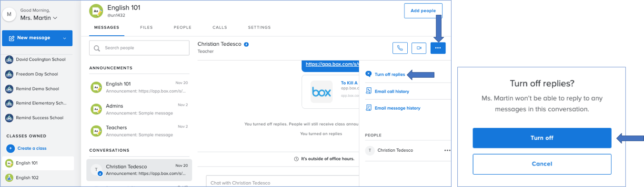Click the Remind Success School icon

(9, 118)
